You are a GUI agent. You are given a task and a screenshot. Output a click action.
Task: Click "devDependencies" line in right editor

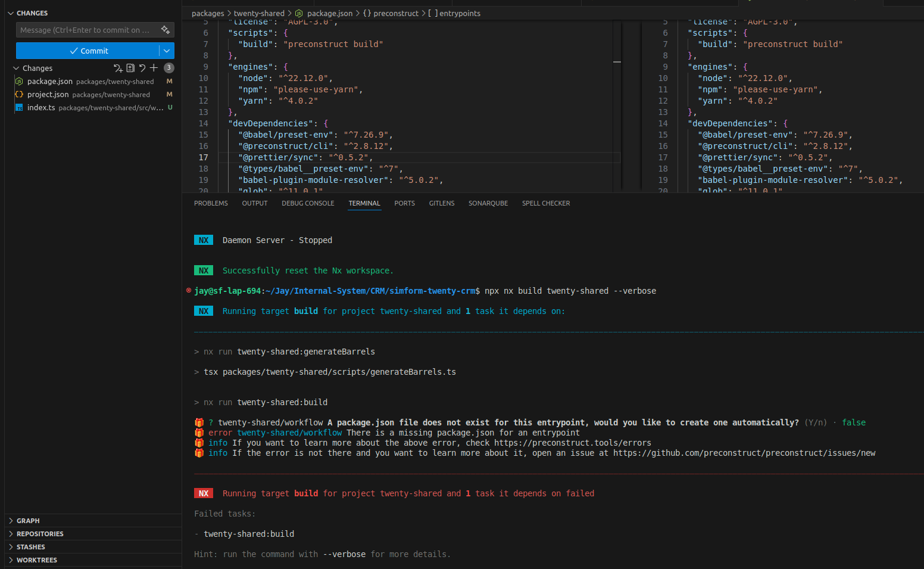(738, 123)
